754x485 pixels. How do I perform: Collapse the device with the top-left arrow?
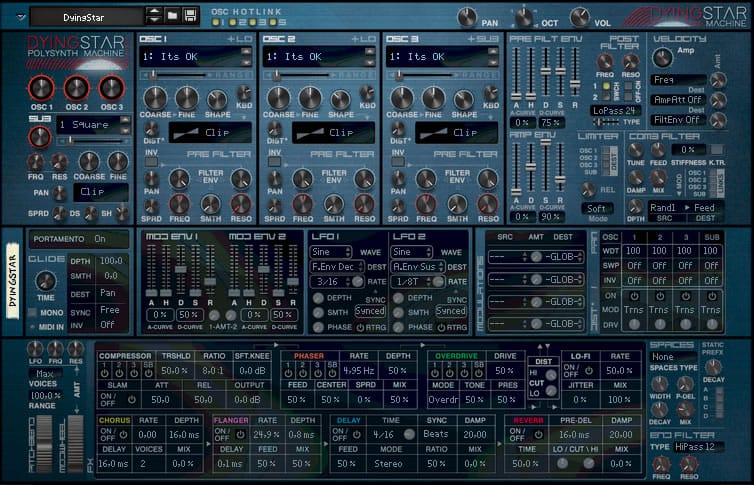click(x=21, y=17)
